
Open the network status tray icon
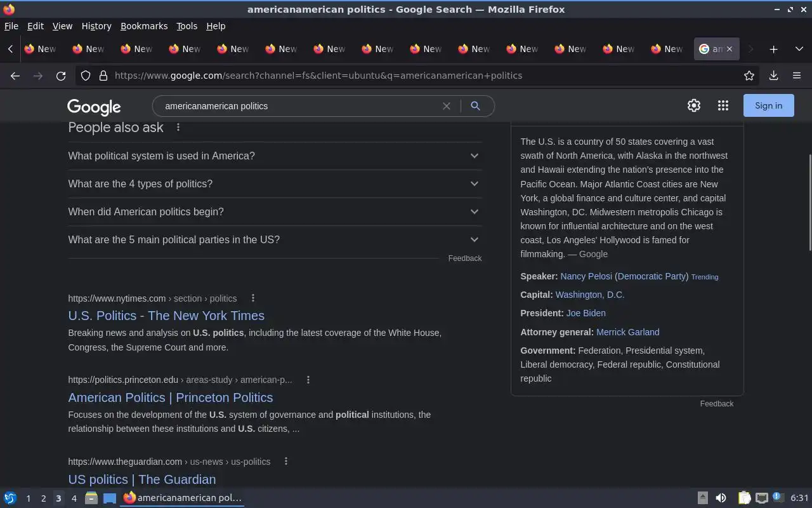point(762,498)
